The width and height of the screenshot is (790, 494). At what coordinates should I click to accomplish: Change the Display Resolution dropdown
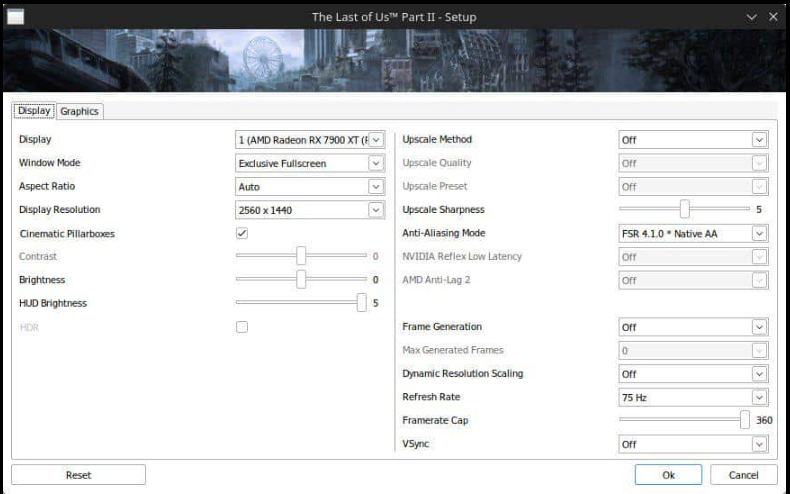point(310,210)
